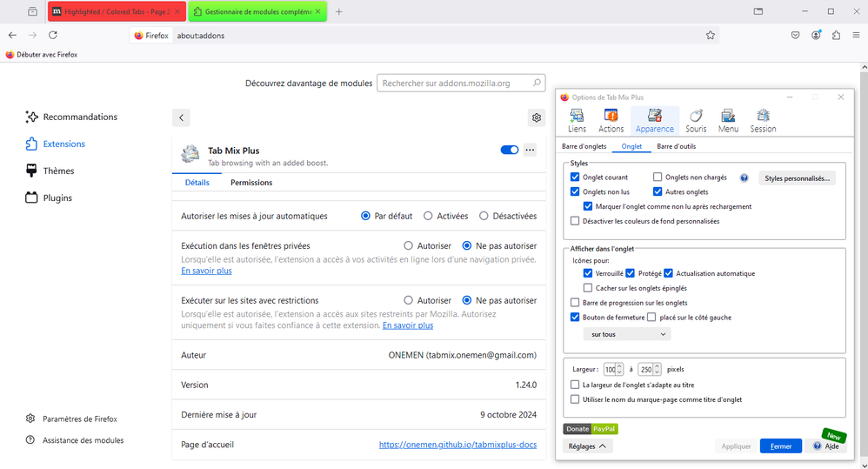Image resolution: width=868 pixels, height=469 pixels.
Task: Click the search magnifier icon
Action: pos(537,83)
